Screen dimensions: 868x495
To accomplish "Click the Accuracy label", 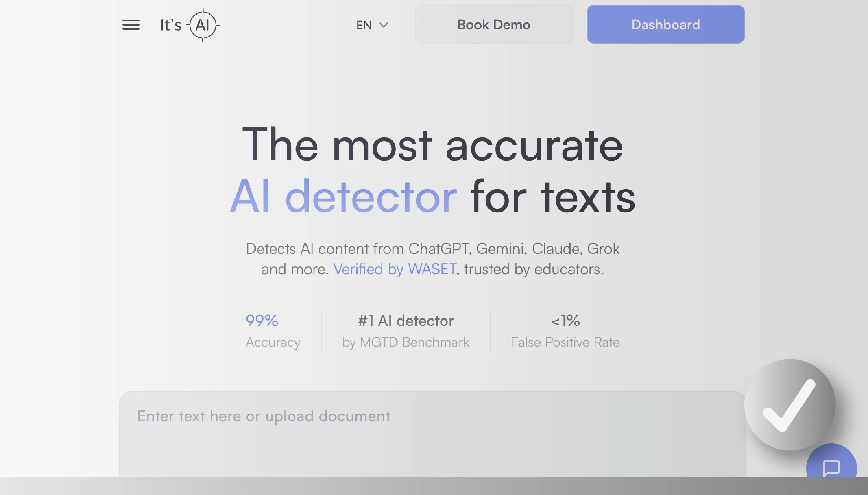I will (x=273, y=342).
